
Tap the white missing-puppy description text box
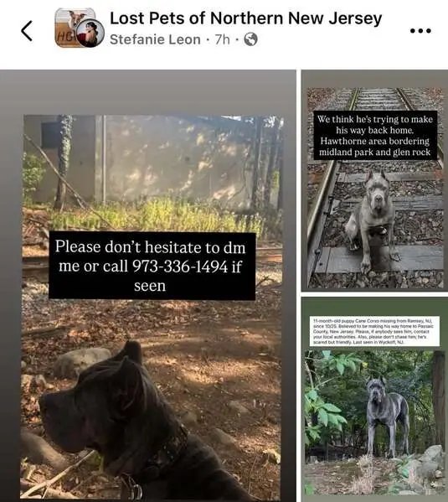(x=374, y=331)
